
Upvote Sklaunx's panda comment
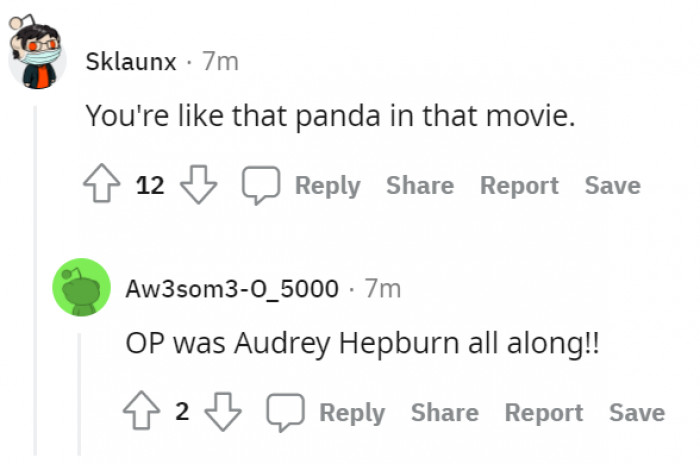102,185
